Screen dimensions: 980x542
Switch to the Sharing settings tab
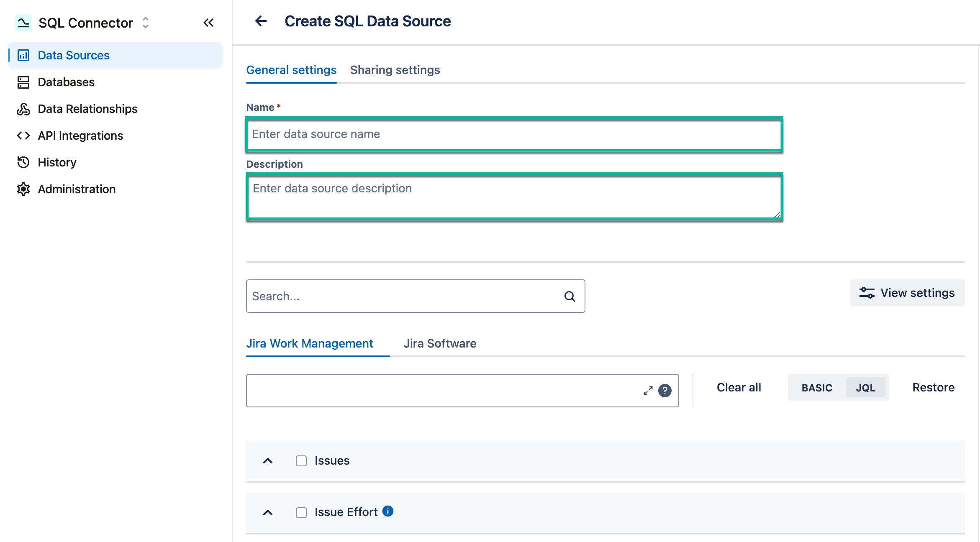(395, 70)
